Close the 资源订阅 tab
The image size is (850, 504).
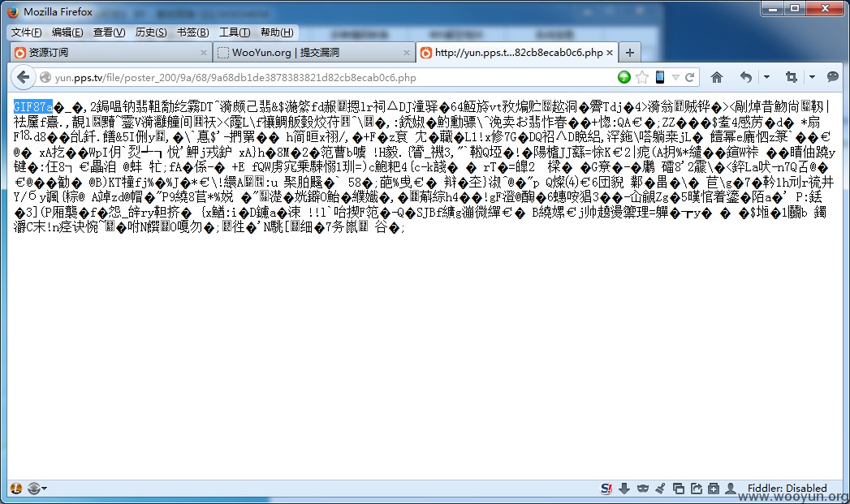pos(203,53)
